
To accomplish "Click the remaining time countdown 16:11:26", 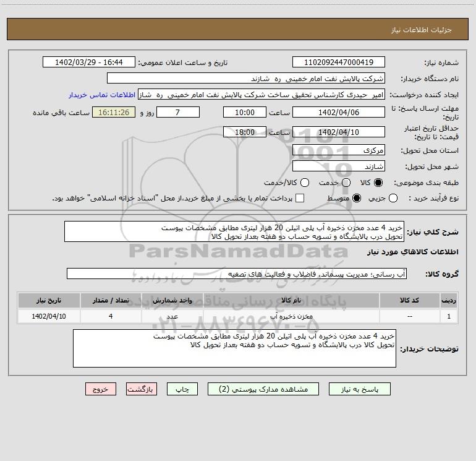I will [114, 112].
